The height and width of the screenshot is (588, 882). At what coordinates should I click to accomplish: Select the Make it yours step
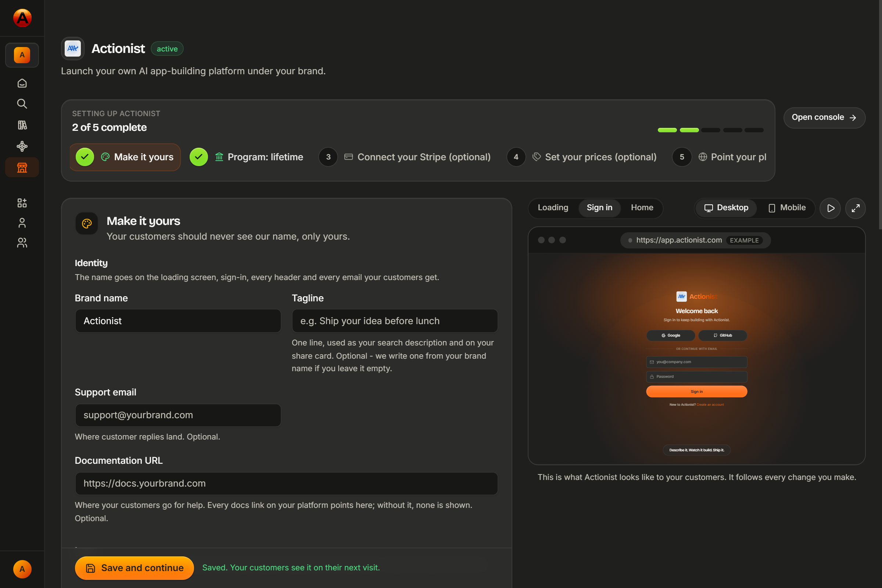click(125, 157)
